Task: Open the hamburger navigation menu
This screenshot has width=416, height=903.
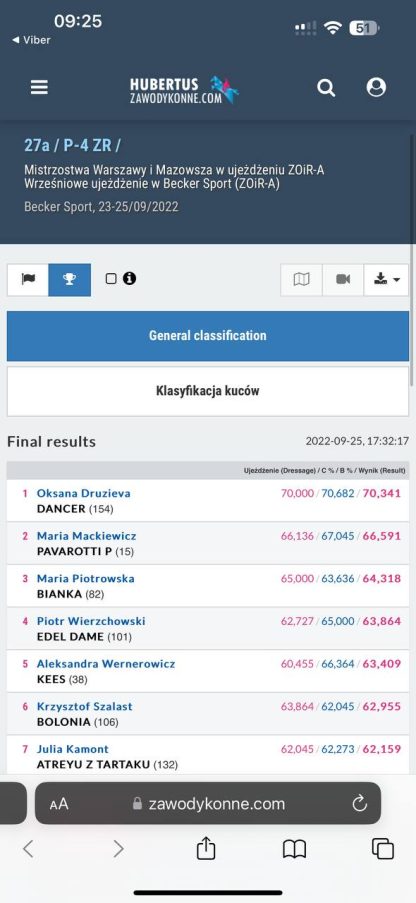Action: point(39,87)
